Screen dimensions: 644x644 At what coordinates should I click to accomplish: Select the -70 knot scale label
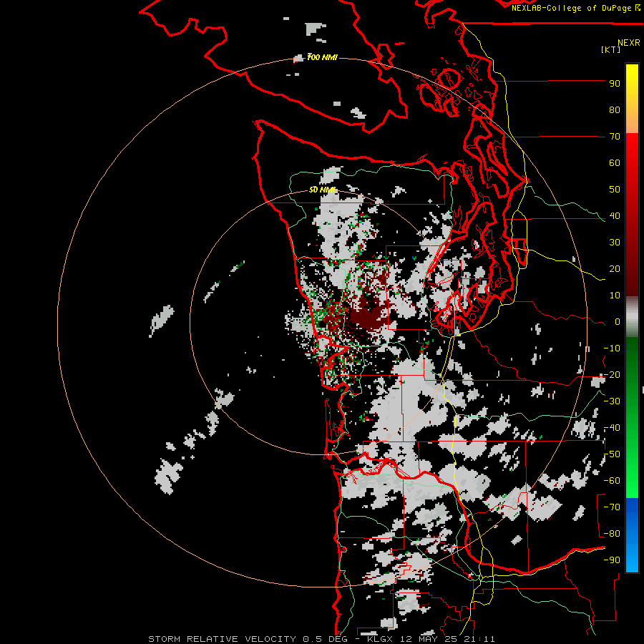tap(612, 507)
